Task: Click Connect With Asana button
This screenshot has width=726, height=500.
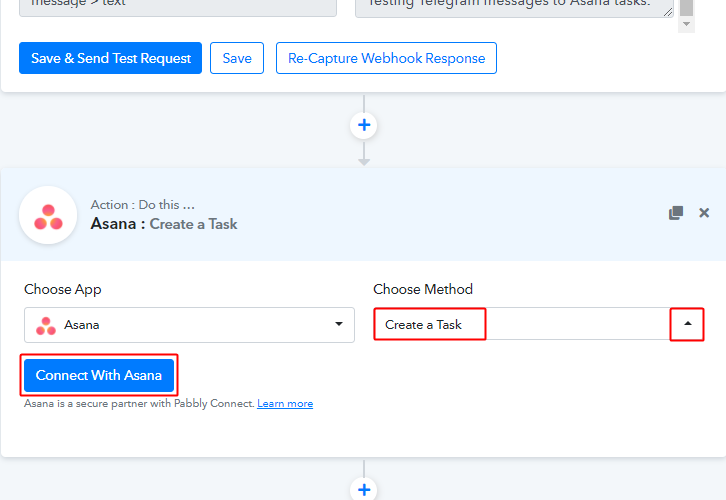Action: (99, 375)
